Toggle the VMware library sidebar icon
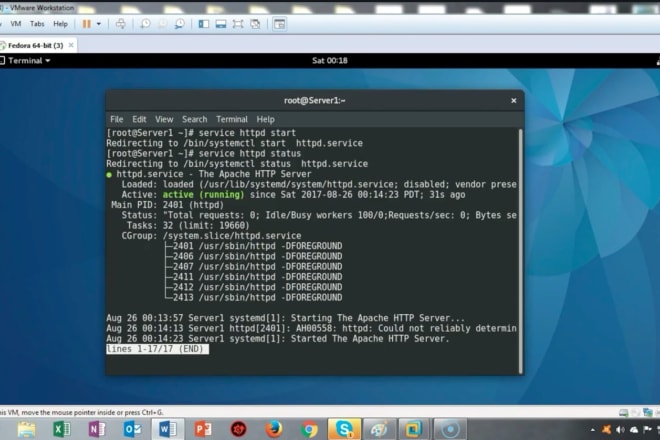 [204, 24]
